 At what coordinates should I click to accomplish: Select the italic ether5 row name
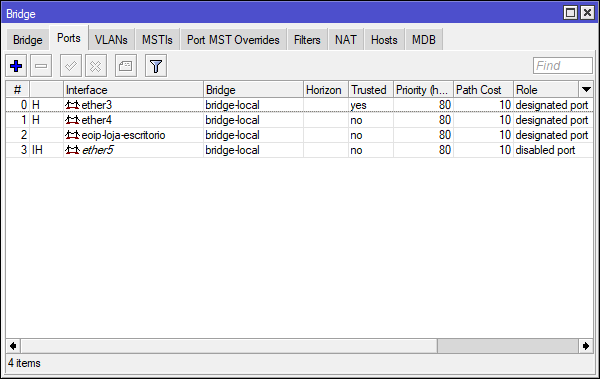pyautogui.click(x=98, y=150)
